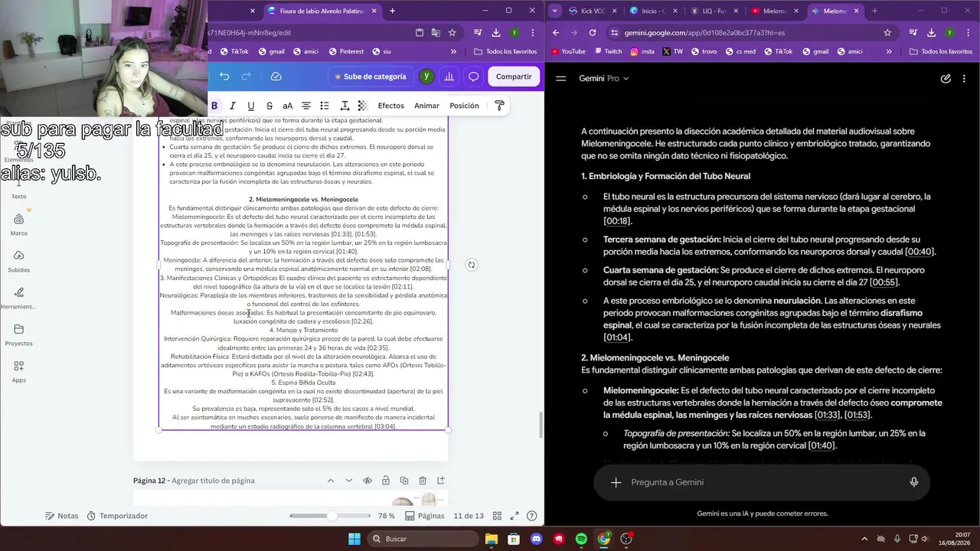The height and width of the screenshot is (551, 980).
Task: Click the Agregar título de página field
Action: click(x=213, y=481)
